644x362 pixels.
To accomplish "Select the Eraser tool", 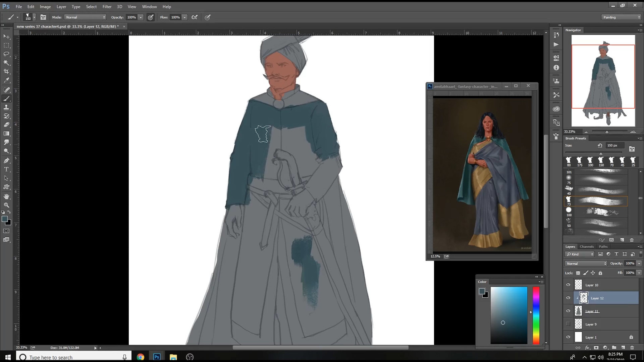I will pyautogui.click(x=6, y=125).
